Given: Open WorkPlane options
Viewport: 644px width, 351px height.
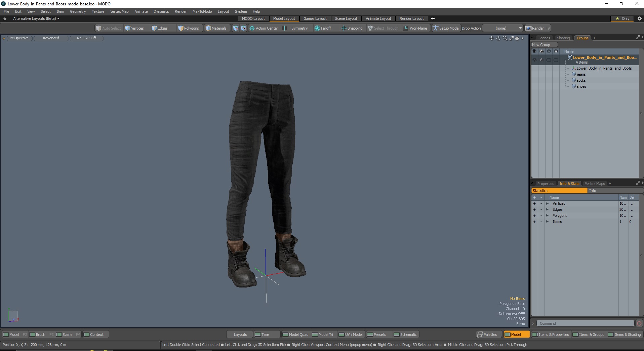Looking at the screenshot, I should [x=415, y=28].
